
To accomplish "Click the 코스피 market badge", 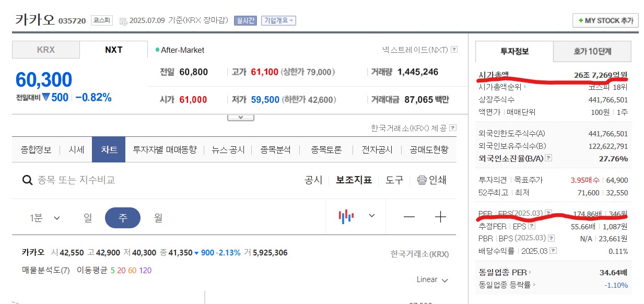I will click(x=101, y=20).
